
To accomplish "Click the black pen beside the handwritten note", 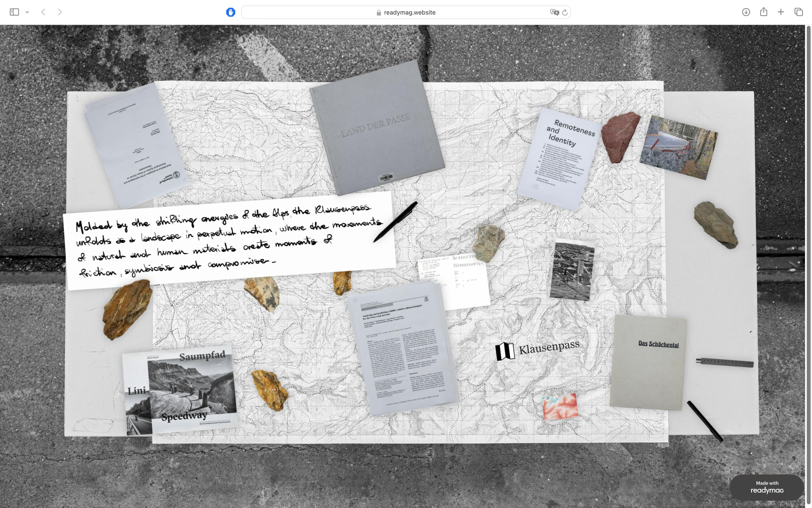I will pos(395,222).
